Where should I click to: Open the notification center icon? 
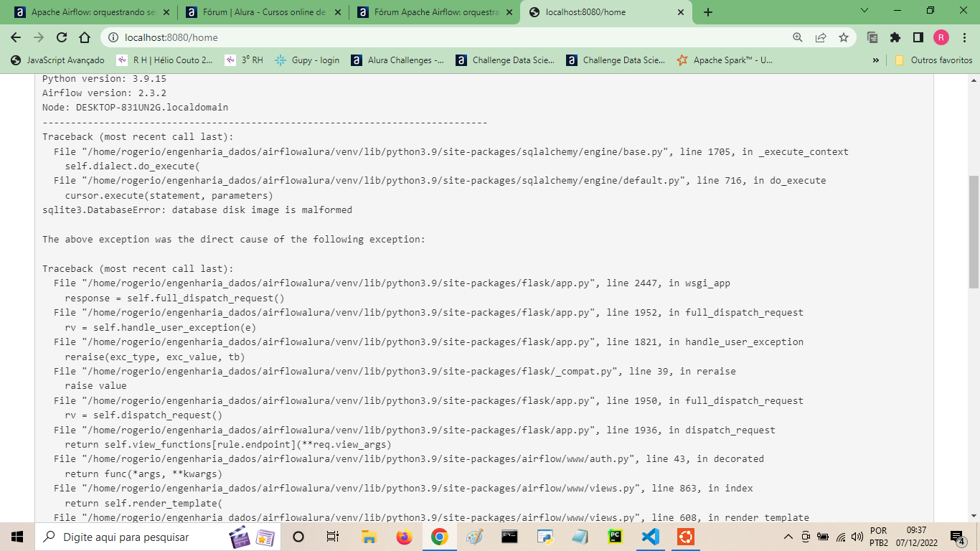pos(957,537)
